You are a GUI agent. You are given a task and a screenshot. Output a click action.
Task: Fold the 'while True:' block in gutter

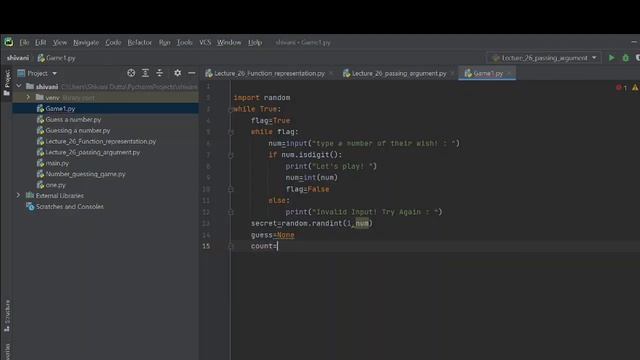[231, 109]
